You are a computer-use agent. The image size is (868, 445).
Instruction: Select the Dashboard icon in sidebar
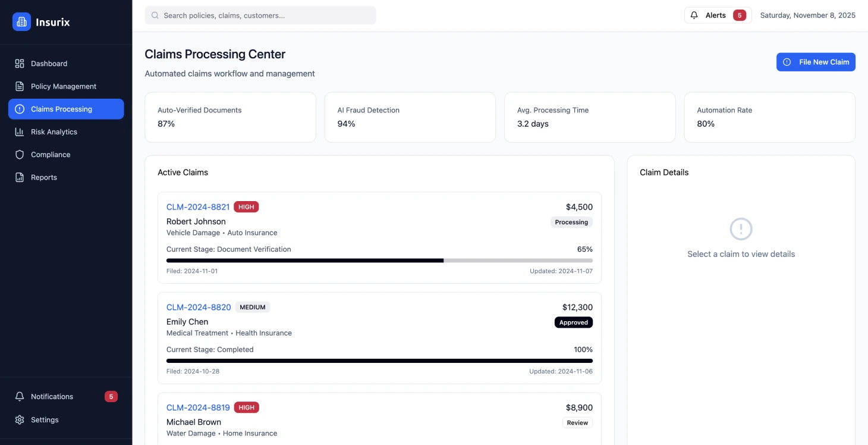tap(20, 63)
